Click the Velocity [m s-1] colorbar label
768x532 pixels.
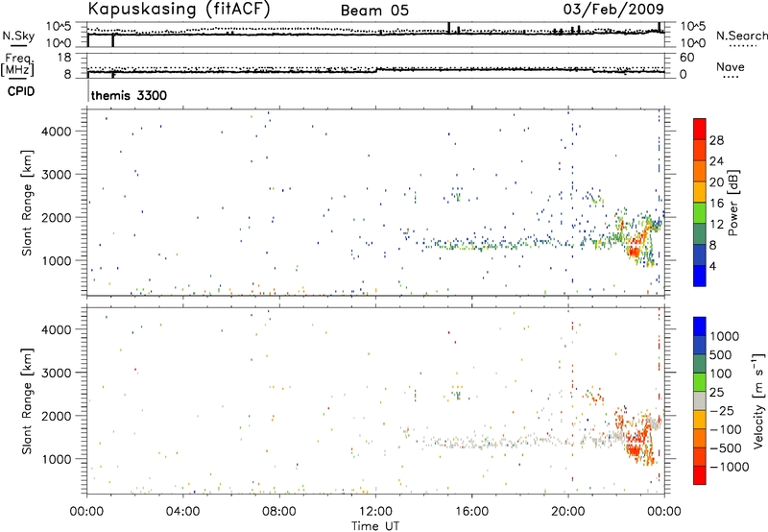click(x=758, y=400)
